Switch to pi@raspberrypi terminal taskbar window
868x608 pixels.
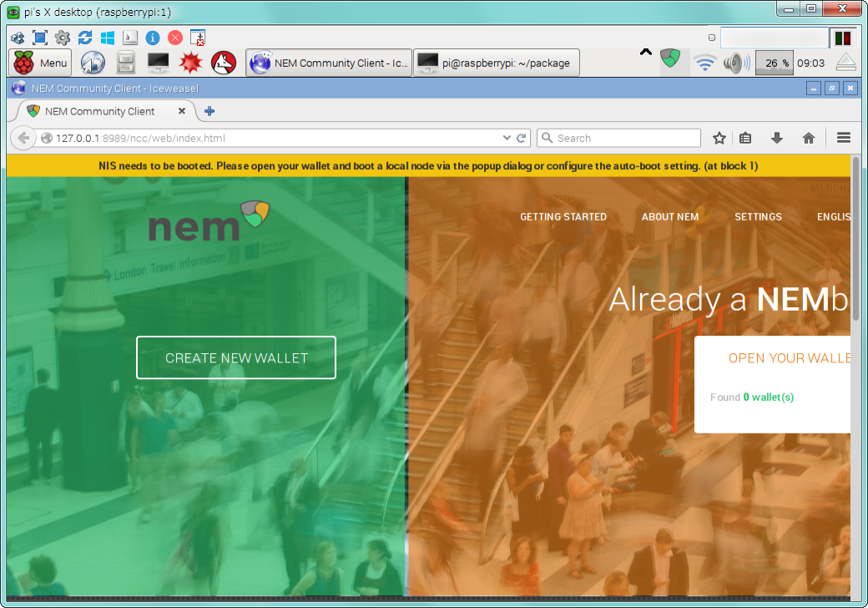point(496,63)
